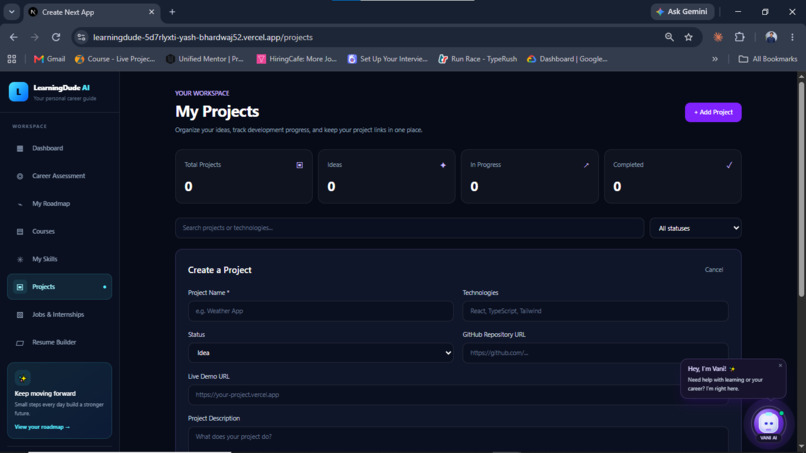806x453 pixels.
Task: Open the Chrome profile avatar
Action: pyautogui.click(x=771, y=37)
